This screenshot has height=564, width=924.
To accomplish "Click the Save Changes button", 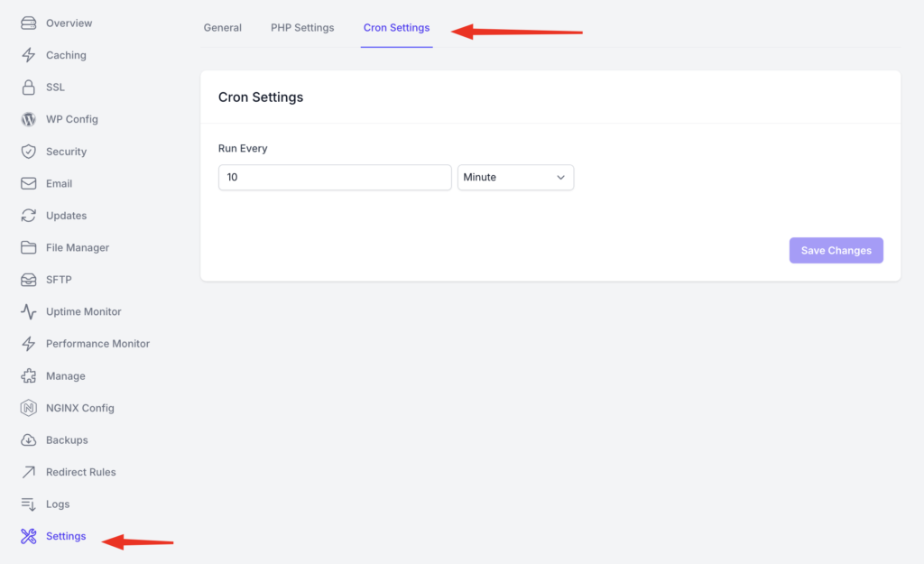I will click(836, 251).
